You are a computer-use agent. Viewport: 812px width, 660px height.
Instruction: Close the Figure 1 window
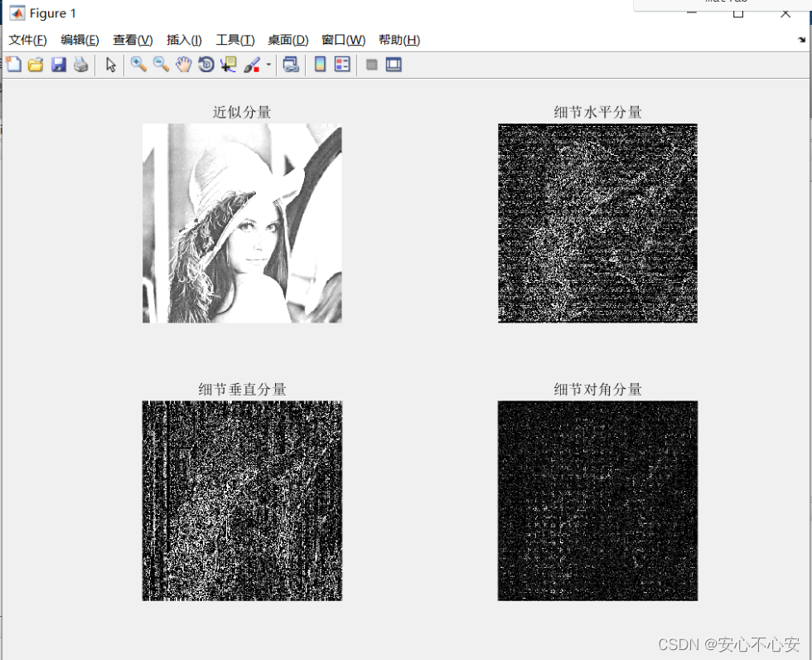(785, 13)
